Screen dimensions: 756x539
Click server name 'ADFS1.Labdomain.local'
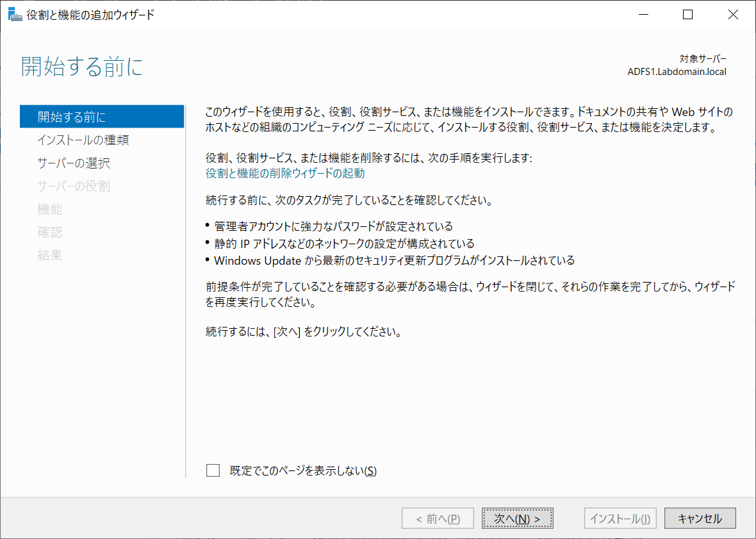[677, 72]
